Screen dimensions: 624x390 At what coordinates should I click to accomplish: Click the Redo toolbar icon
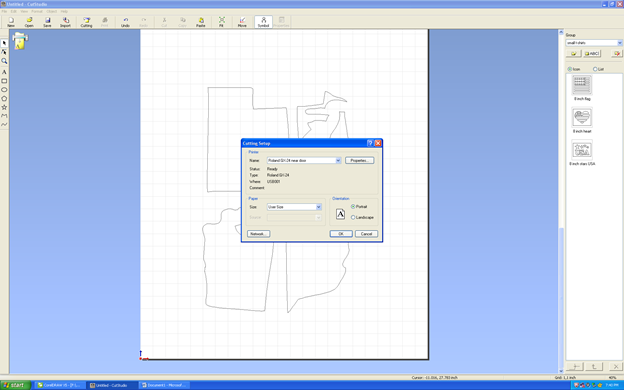click(143, 22)
